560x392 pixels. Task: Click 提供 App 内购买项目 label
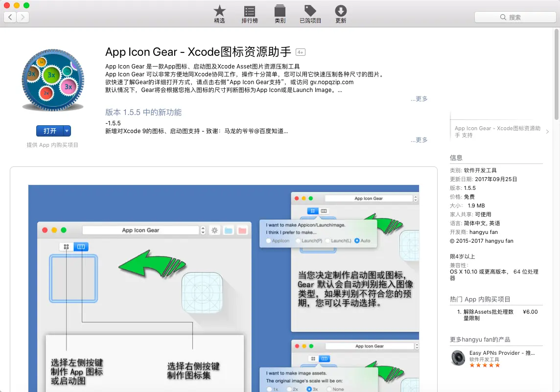pos(52,145)
